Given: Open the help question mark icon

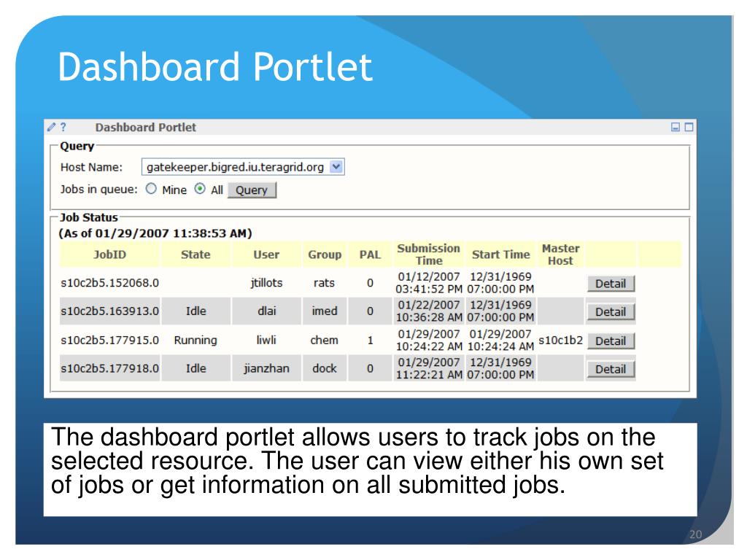Looking at the screenshot, I should (x=63, y=127).
